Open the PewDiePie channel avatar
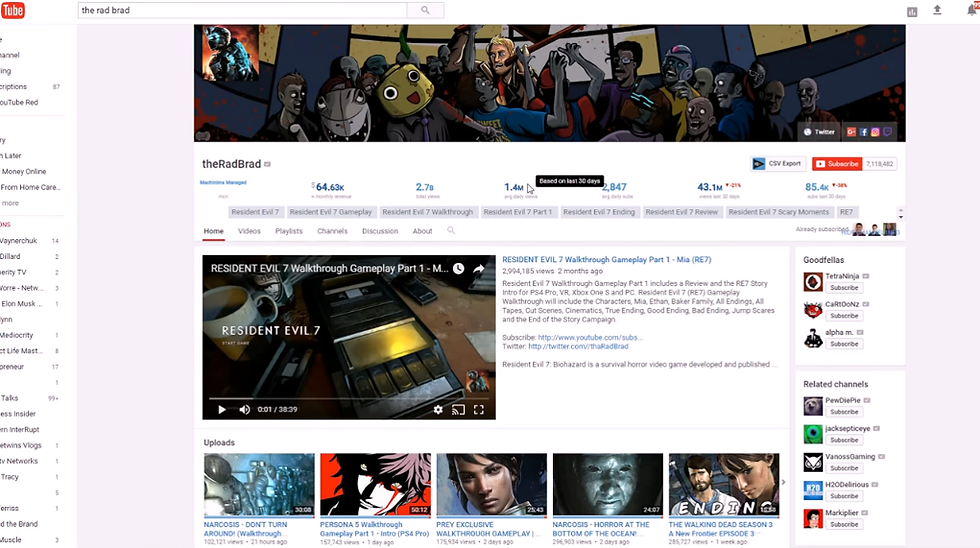Viewport: 980px width, 548px height. pos(812,406)
